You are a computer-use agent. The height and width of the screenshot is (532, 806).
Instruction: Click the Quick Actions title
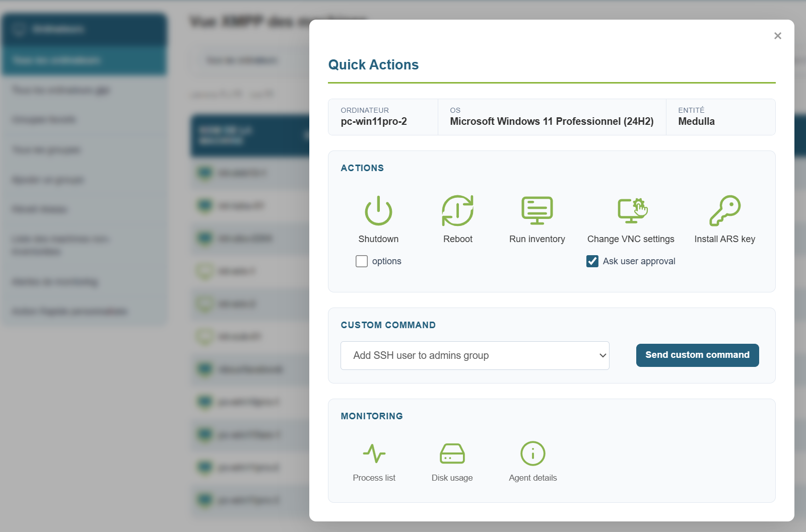point(373,65)
